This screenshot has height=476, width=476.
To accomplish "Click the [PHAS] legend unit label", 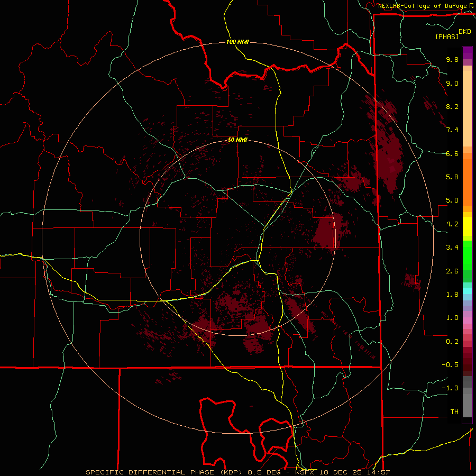I will [x=447, y=36].
